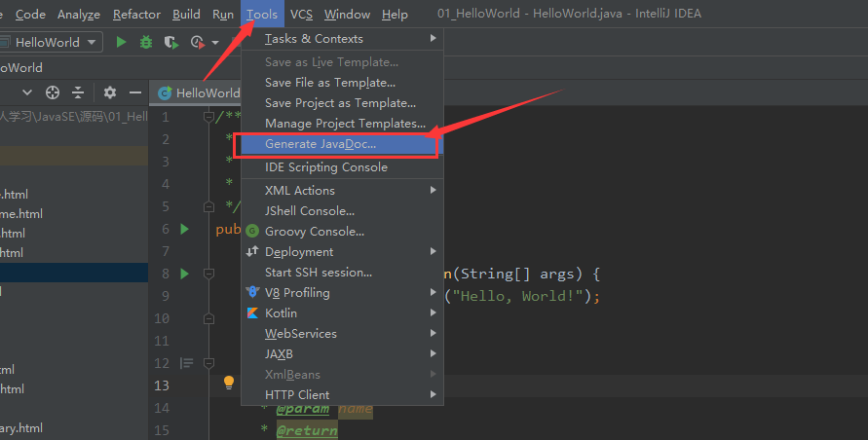The height and width of the screenshot is (440, 868).
Task: Choose Start SSH session
Action: tap(342, 273)
